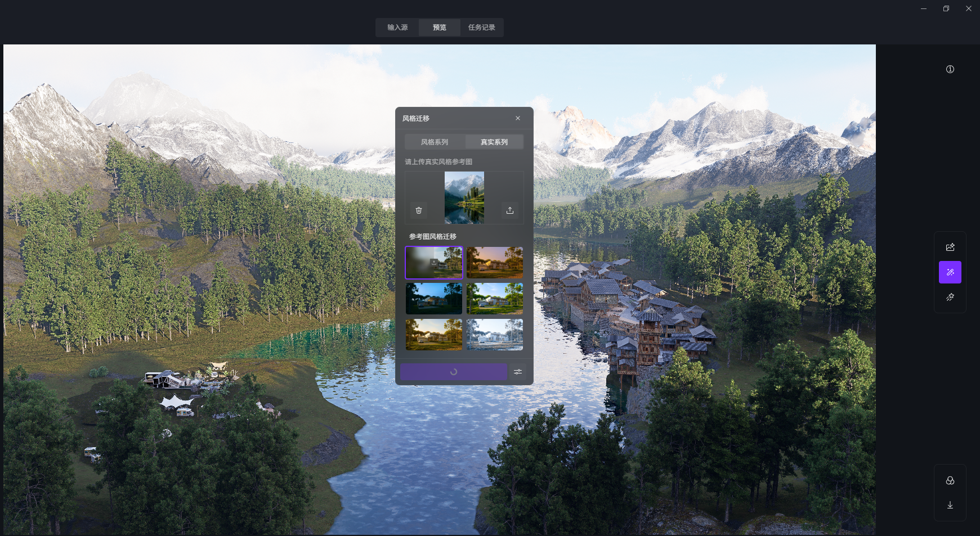
Task: Pick the snowy winter style thumbnail
Action: (495, 335)
